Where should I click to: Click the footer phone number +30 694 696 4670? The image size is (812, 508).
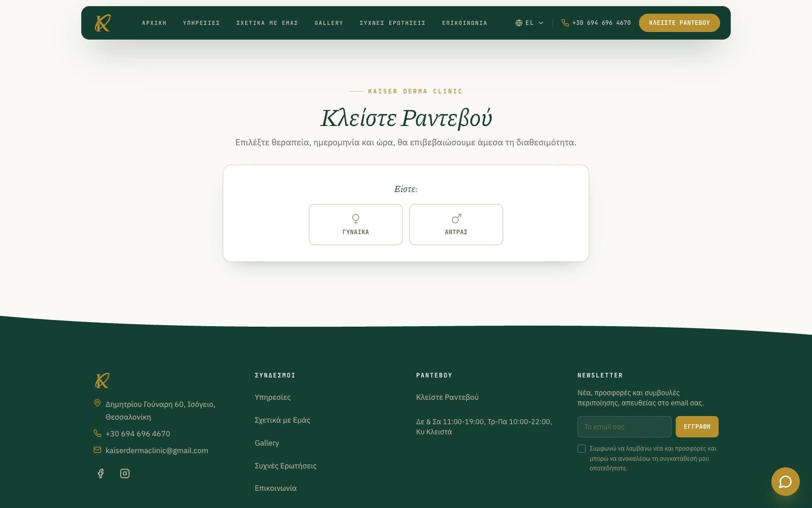(x=138, y=434)
